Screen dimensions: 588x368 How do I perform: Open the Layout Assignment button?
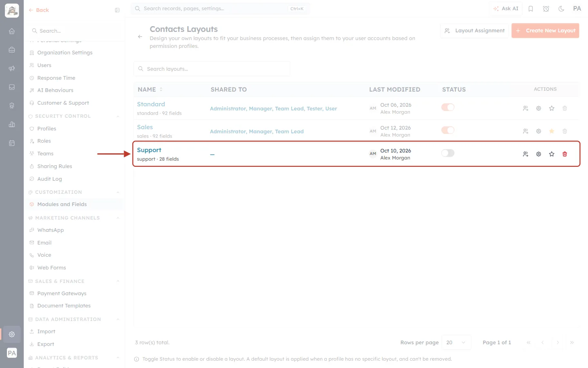(x=474, y=31)
